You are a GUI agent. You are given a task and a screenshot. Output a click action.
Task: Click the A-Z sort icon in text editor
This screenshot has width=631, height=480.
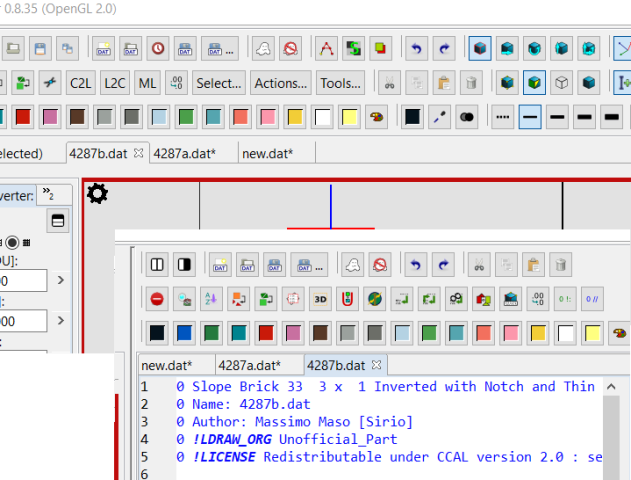[211, 298]
